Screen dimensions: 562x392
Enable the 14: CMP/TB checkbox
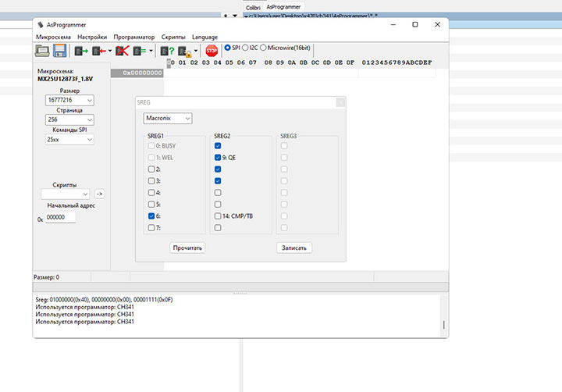218,216
